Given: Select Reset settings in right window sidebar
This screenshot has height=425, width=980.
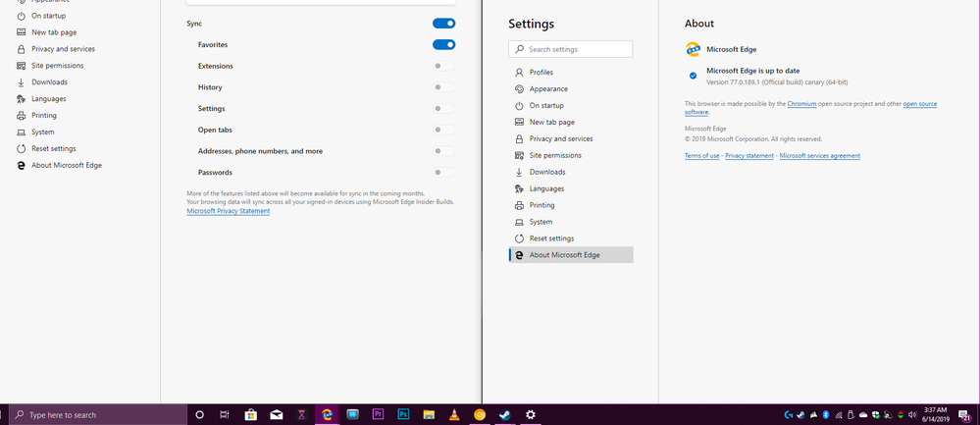Looking at the screenshot, I should (571, 239).
